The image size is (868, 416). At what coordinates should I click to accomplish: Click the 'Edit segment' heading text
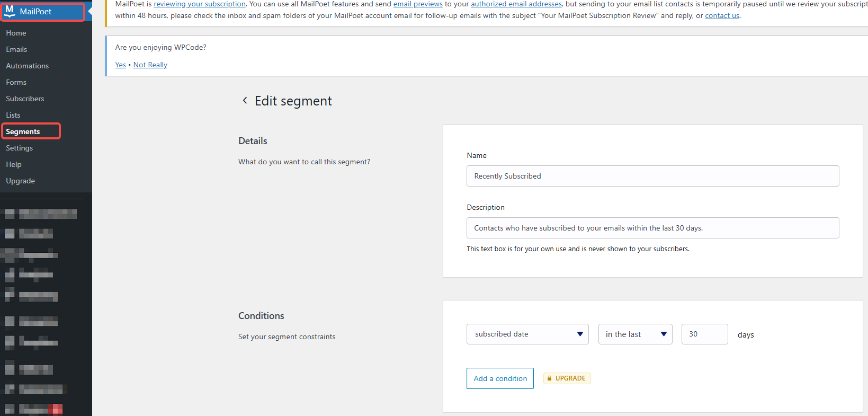(293, 101)
